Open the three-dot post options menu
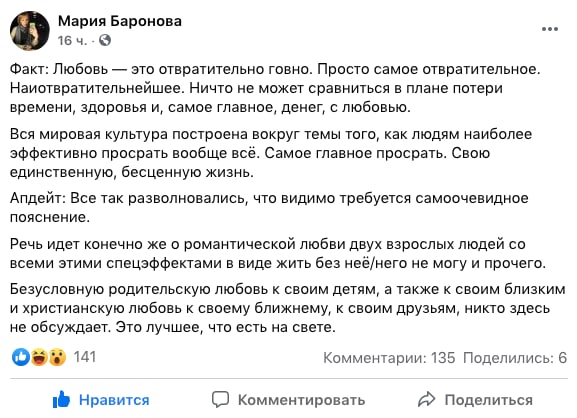The height and width of the screenshot is (418, 577). click(x=549, y=29)
